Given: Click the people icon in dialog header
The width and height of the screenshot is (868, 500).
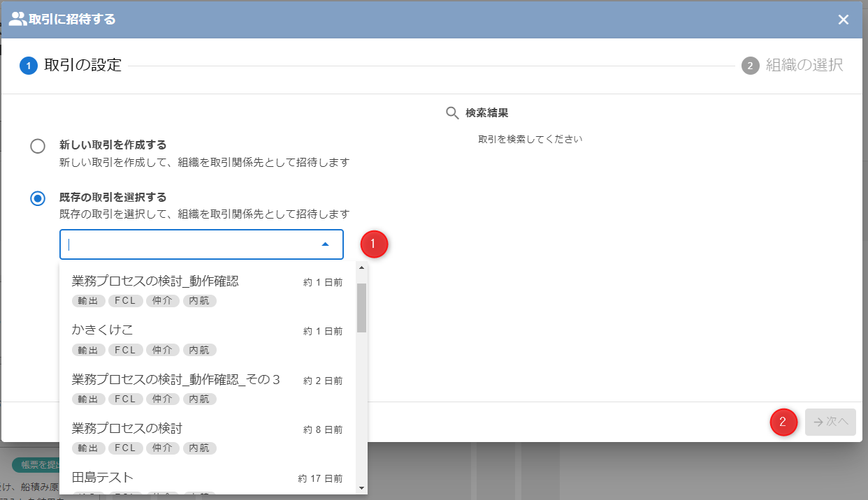Looking at the screenshot, I should [17, 19].
